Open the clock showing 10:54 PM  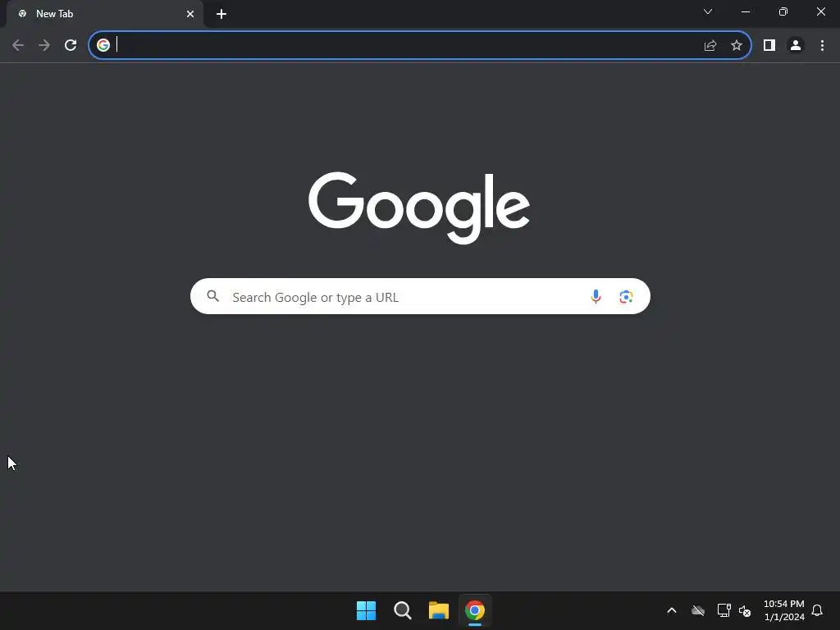[783, 610]
